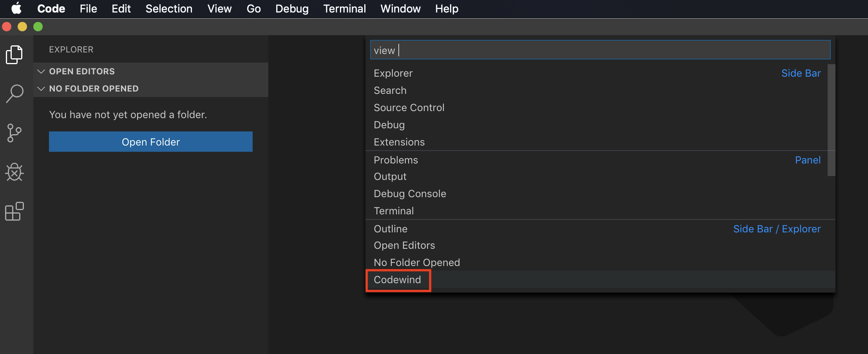The width and height of the screenshot is (868, 354).
Task: Open the Selection menu
Action: click(169, 9)
